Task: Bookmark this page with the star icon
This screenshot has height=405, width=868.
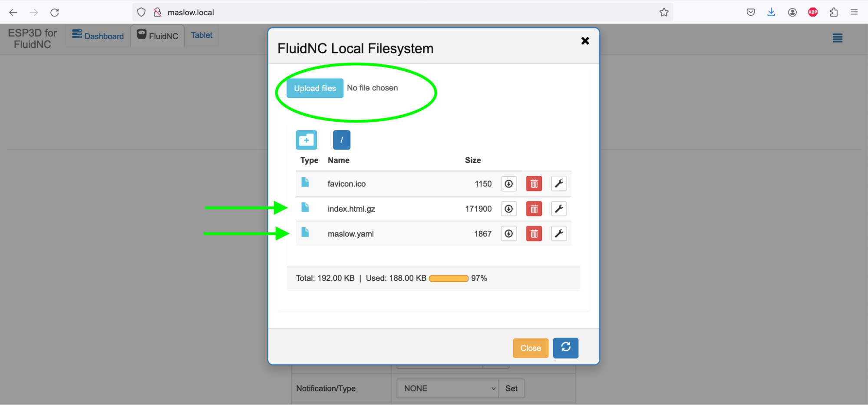Action: tap(663, 13)
